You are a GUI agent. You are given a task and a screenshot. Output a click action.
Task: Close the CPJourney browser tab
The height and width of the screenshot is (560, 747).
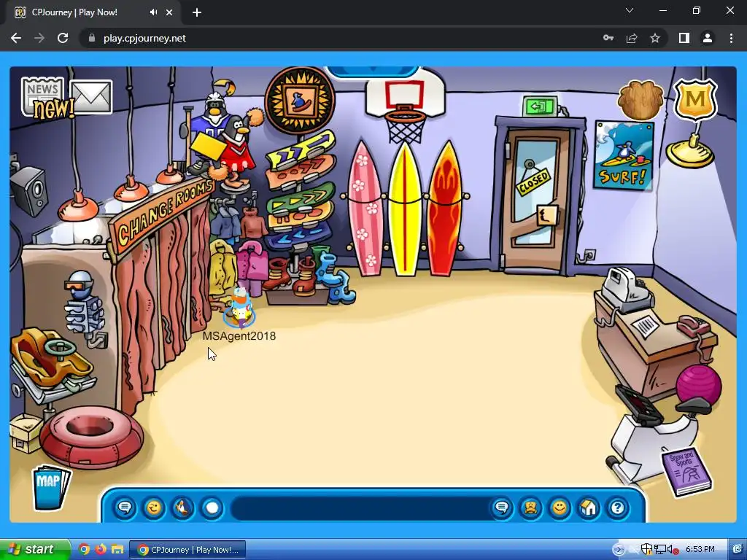point(169,12)
